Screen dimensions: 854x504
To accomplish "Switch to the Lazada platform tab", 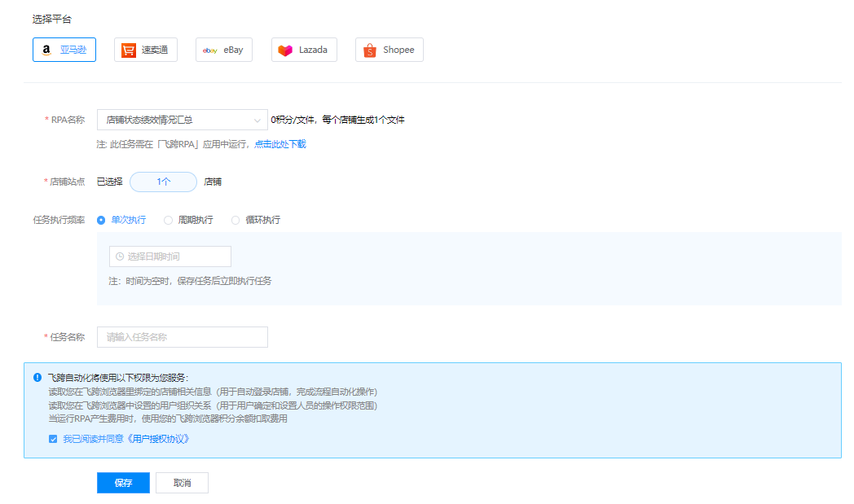I will 304,50.
